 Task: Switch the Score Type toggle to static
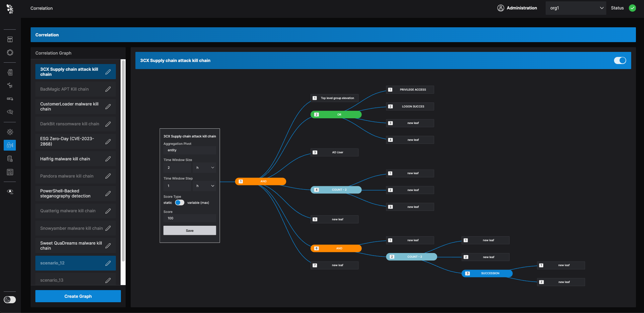pos(180,202)
